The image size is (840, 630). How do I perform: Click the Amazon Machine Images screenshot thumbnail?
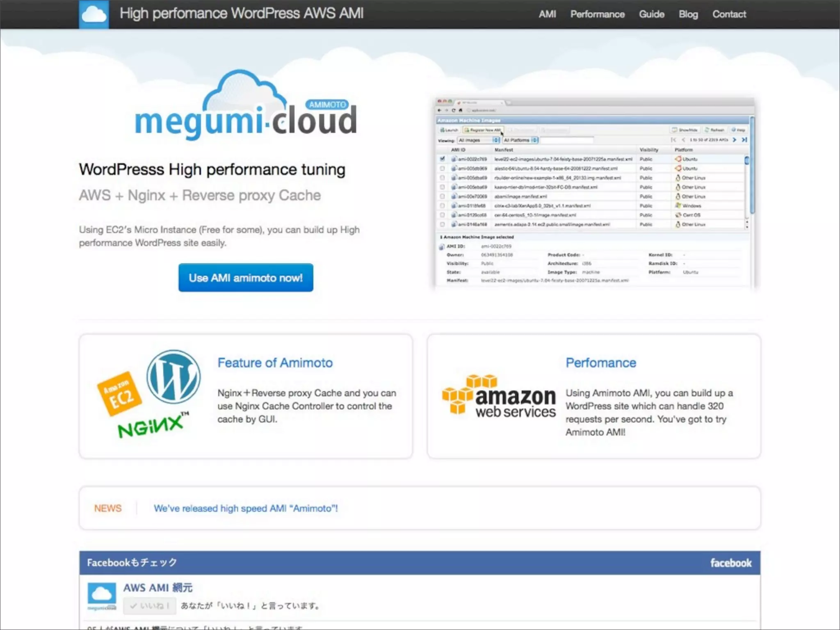594,193
